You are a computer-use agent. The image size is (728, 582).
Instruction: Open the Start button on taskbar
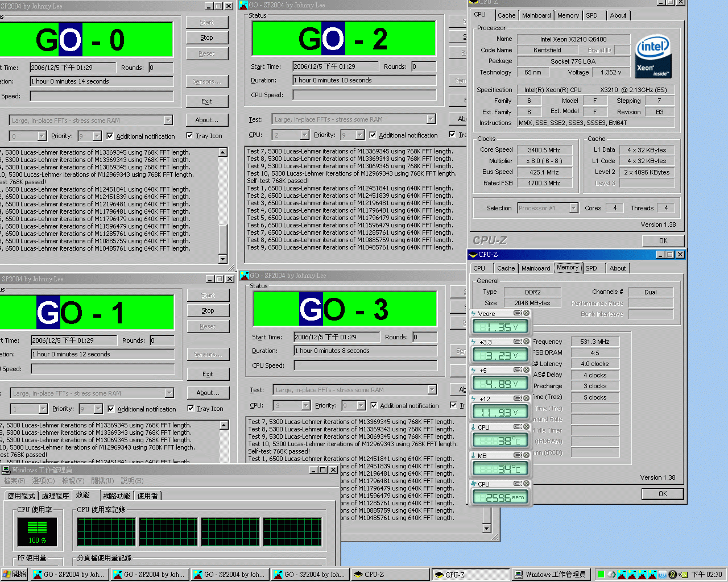pos(14,575)
